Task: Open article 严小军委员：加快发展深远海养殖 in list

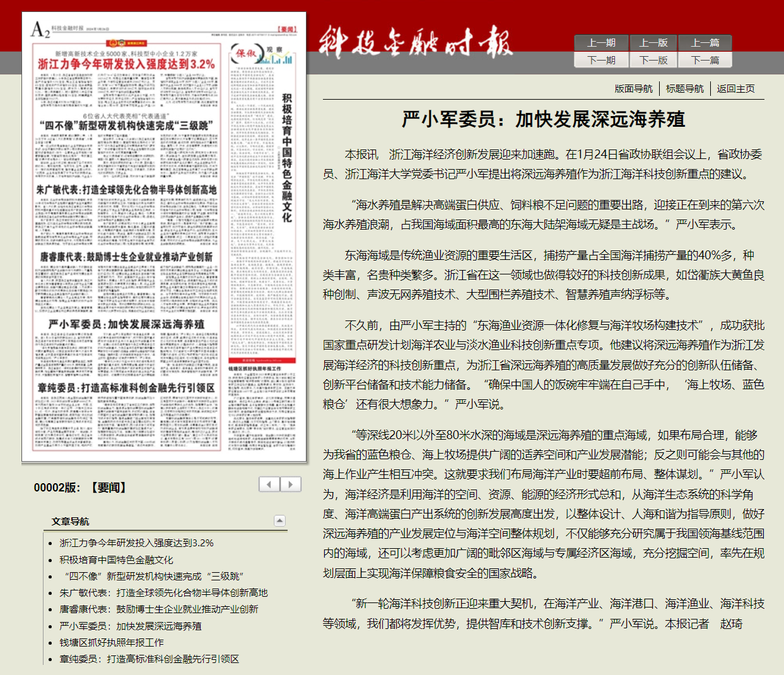Action: (x=131, y=626)
